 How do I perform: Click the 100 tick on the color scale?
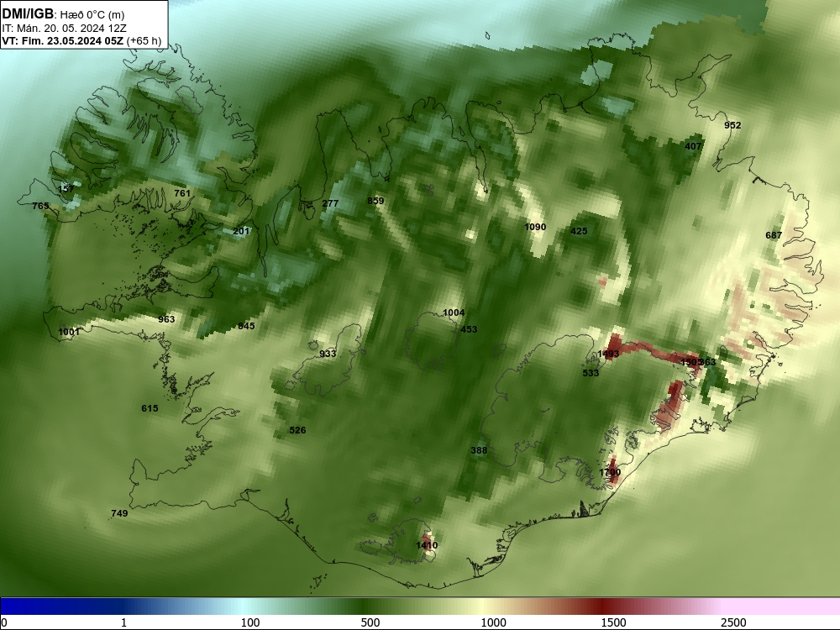pyautogui.click(x=250, y=622)
